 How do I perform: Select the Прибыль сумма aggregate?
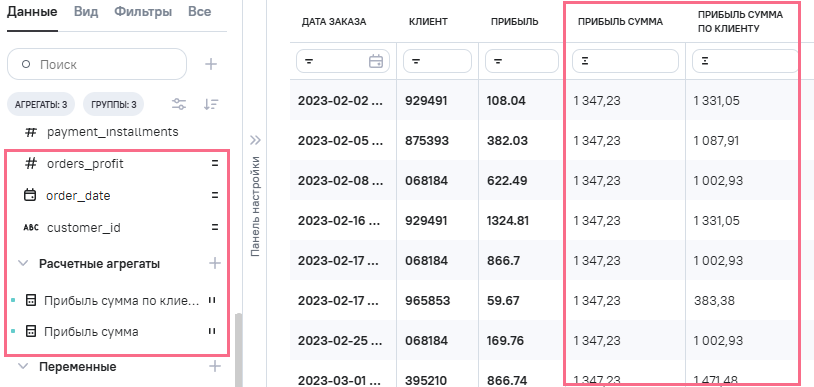[91, 331]
